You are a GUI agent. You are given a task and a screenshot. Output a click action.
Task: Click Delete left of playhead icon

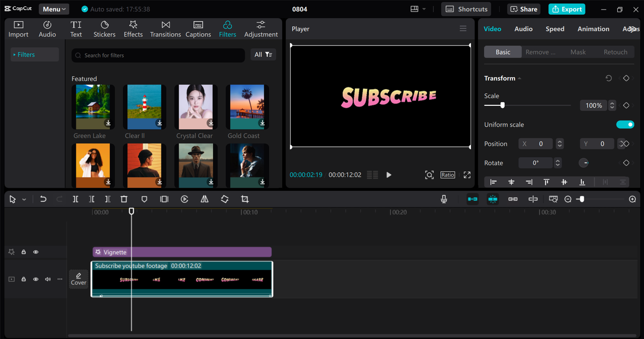(92, 199)
